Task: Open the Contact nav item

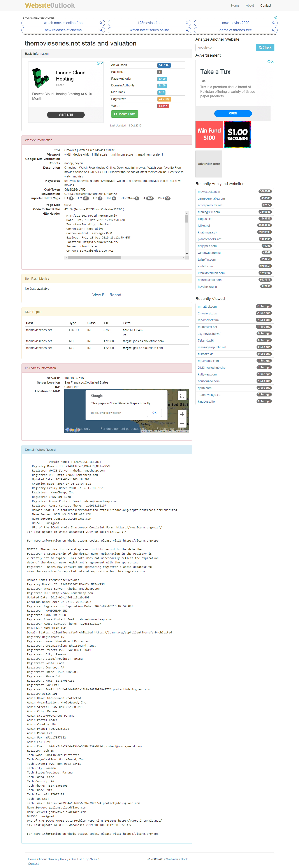Action: (x=266, y=6)
